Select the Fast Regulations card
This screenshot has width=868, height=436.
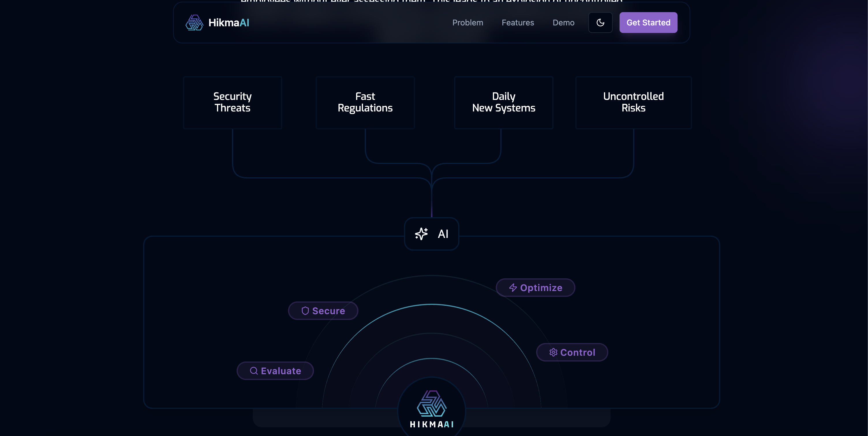click(x=365, y=102)
